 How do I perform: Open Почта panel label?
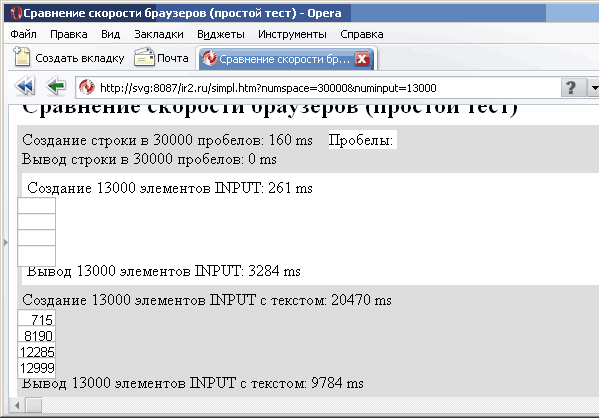pos(173,58)
